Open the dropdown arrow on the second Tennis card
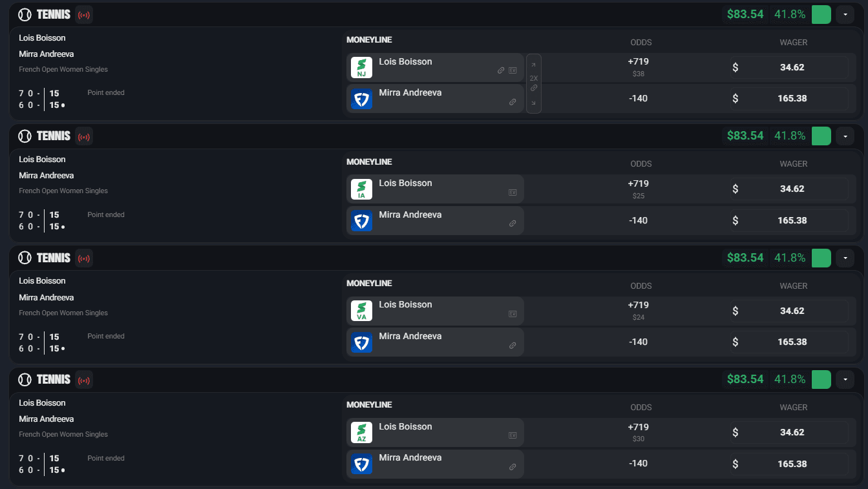 point(845,136)
